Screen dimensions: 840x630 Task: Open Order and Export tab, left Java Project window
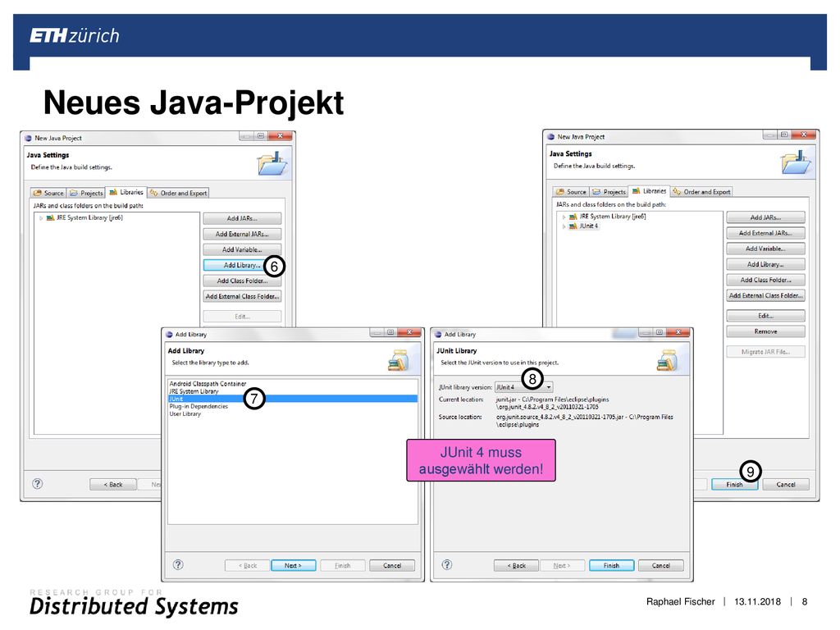[x=179, y=193]
